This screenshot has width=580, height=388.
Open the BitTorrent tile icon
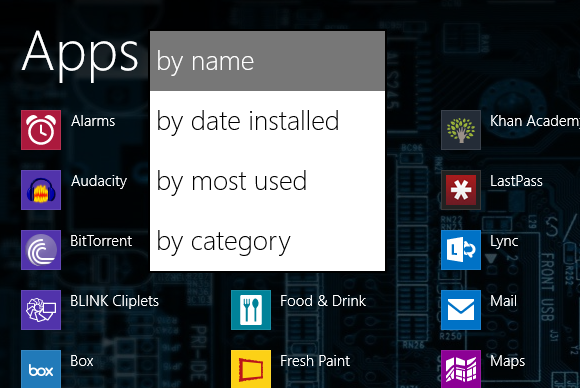41,250
